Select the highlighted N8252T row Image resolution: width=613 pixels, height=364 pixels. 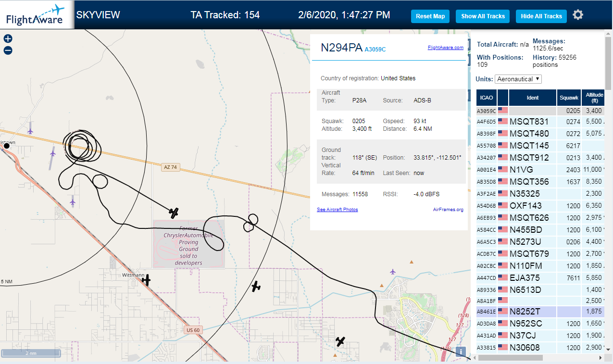pyautogui.click(x=540, y=312)
